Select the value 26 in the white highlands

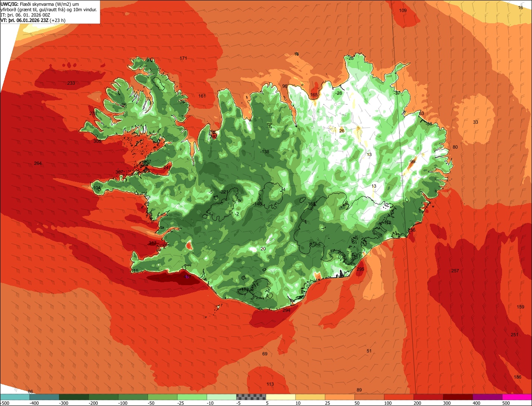[x=342, y=131]
